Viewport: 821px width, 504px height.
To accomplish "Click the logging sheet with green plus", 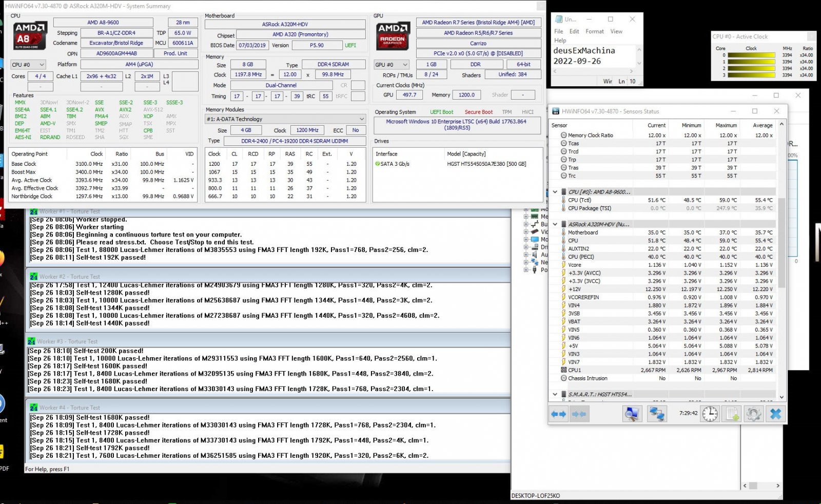I will coord(732,414).
